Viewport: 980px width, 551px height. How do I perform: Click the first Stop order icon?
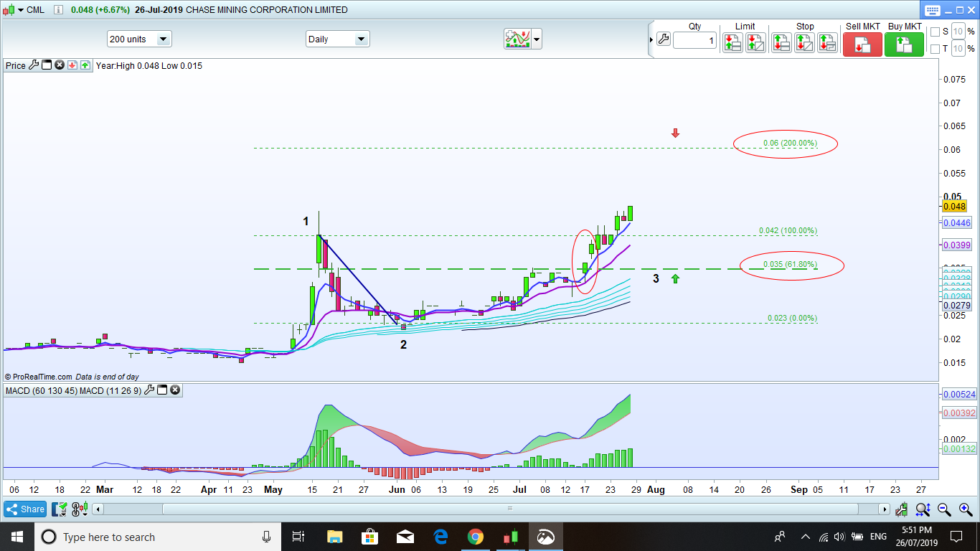(781, 43)
